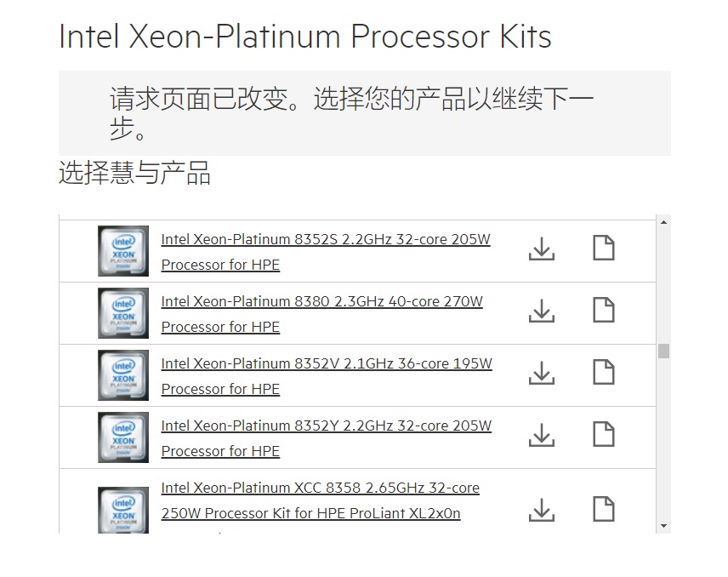Click the Xeon-Platinum 8352S product thumbnail
728x577 pixels.
point(123,251)
